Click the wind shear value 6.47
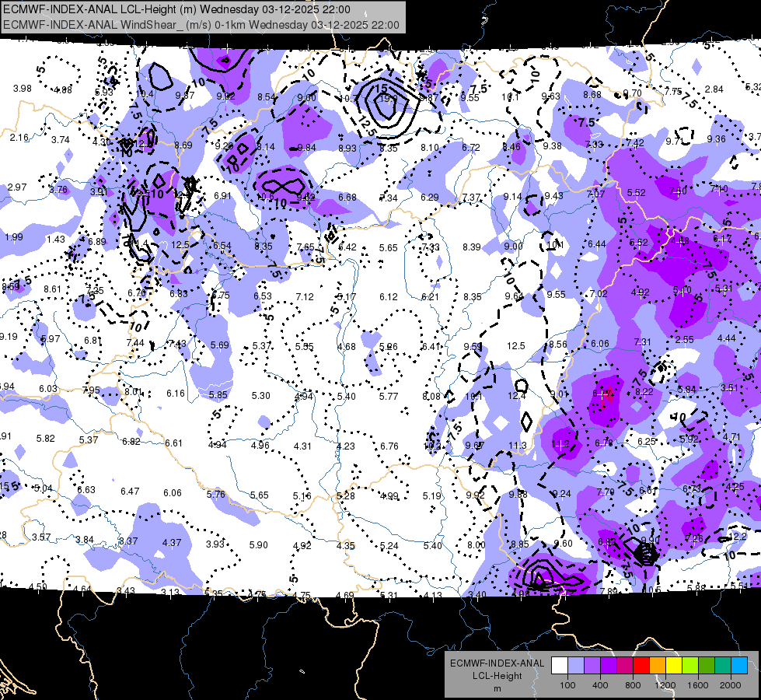 pos(130,491)
